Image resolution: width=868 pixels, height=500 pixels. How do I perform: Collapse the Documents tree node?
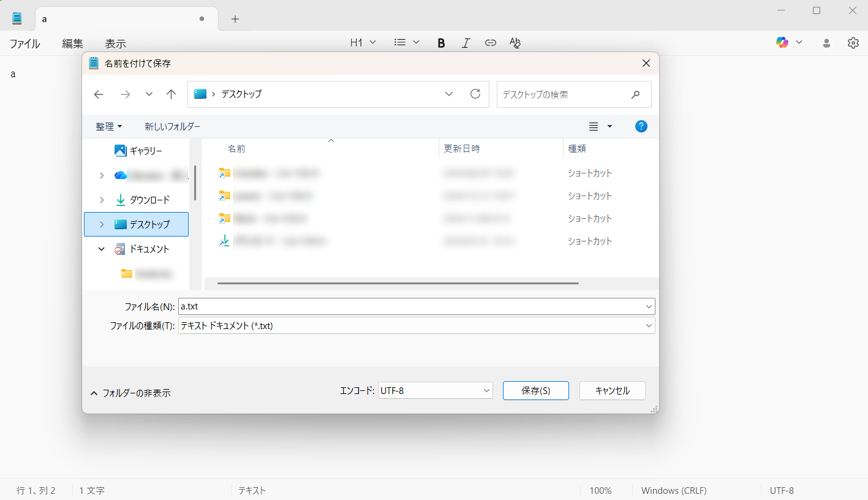[102, 249]
